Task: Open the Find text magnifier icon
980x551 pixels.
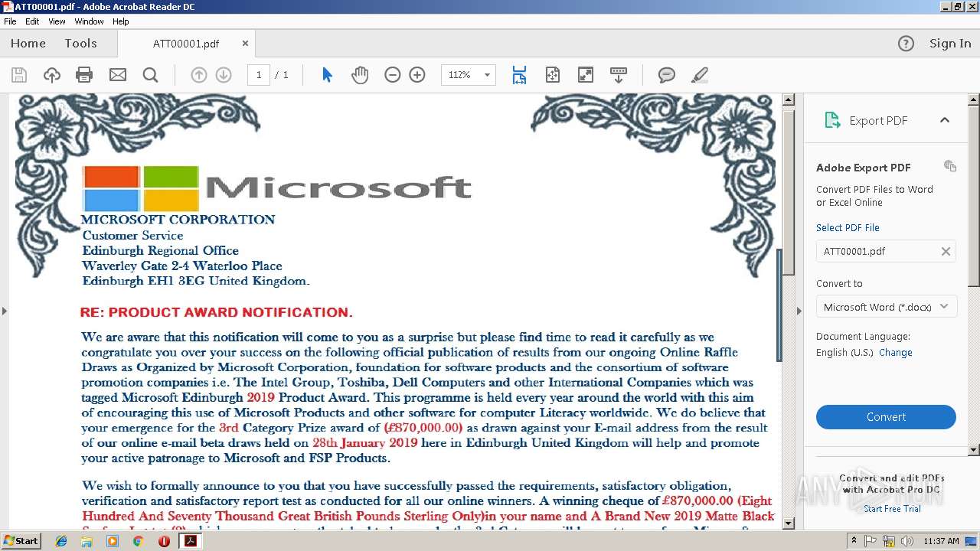Action: (151, 75)
